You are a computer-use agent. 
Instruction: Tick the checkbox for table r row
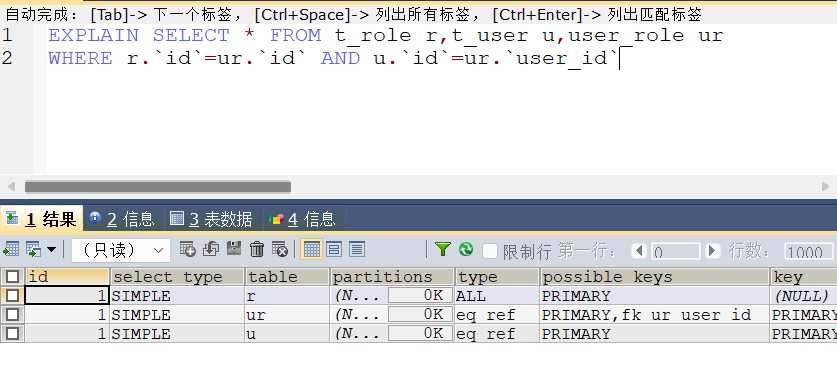(12, 295)
